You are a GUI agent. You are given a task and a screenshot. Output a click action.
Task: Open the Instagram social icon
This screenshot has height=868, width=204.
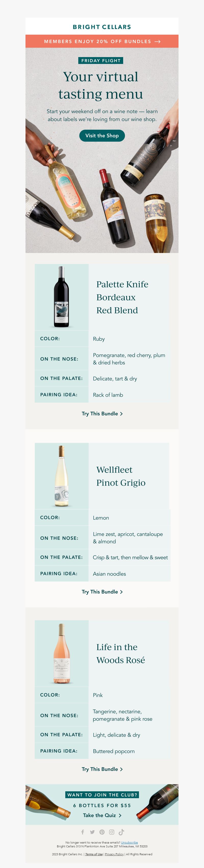coord(112,832)
